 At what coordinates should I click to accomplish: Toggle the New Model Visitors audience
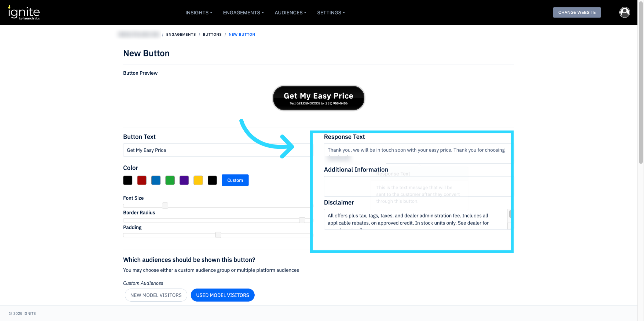(156, 295)
